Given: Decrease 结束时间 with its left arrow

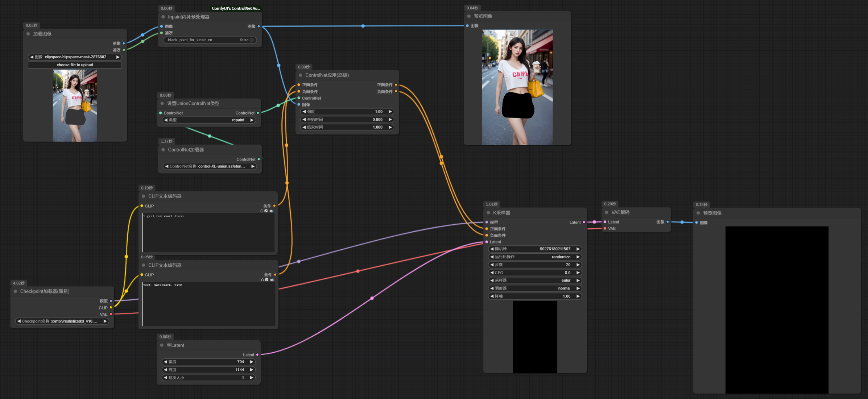Looking at the screenshot, I should (304, 127).
